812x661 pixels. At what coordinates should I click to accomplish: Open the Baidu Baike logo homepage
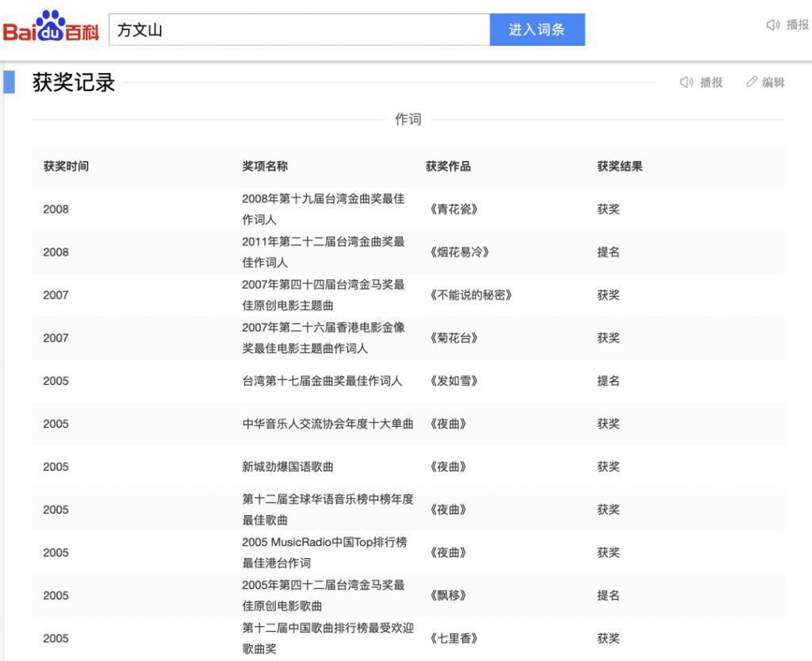(51, 26)
